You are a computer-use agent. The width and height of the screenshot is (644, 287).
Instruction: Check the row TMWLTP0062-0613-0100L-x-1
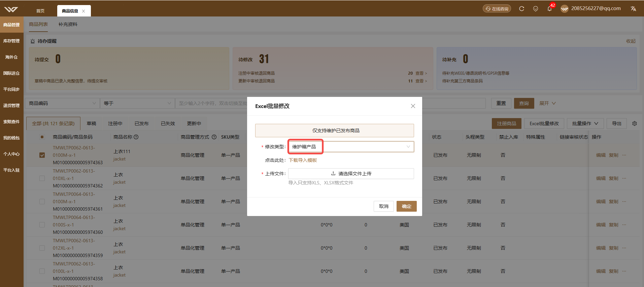coord(42,271)
